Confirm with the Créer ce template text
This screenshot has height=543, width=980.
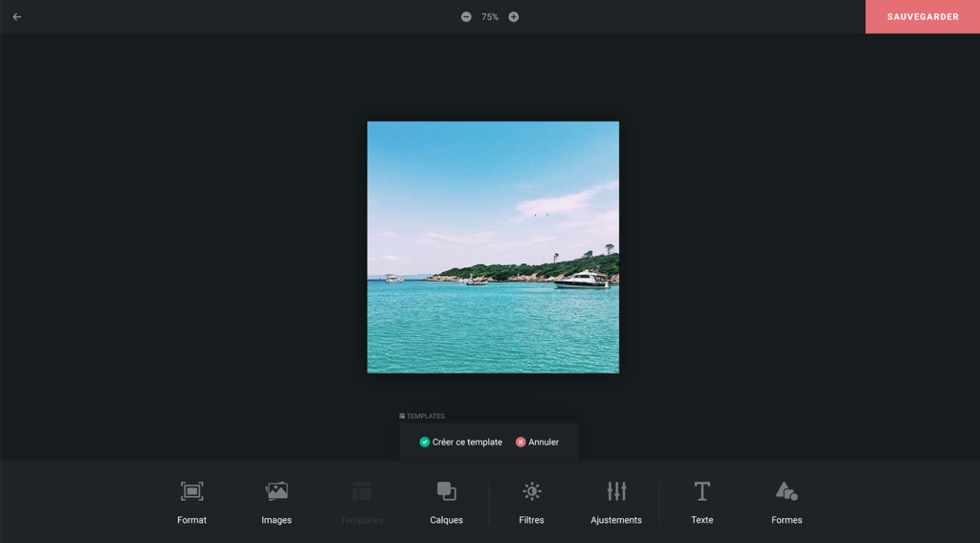tap(467, 442)
